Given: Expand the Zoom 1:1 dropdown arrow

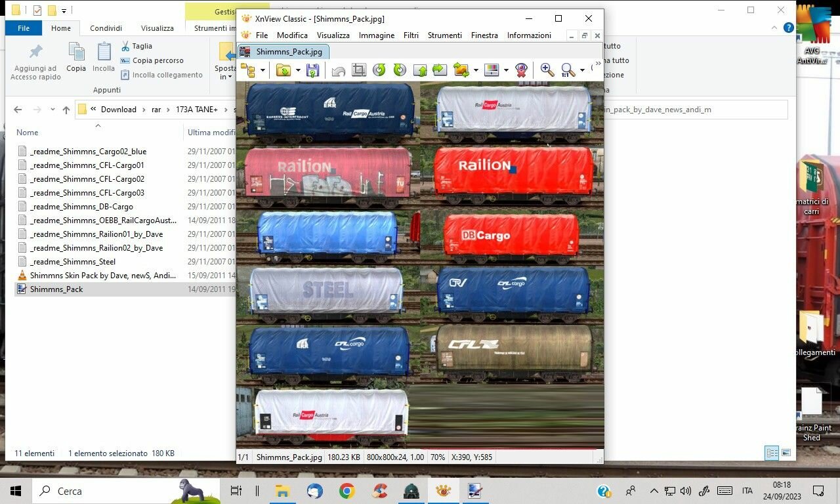Looking at the screenshot, I should (x=582, y=70).
